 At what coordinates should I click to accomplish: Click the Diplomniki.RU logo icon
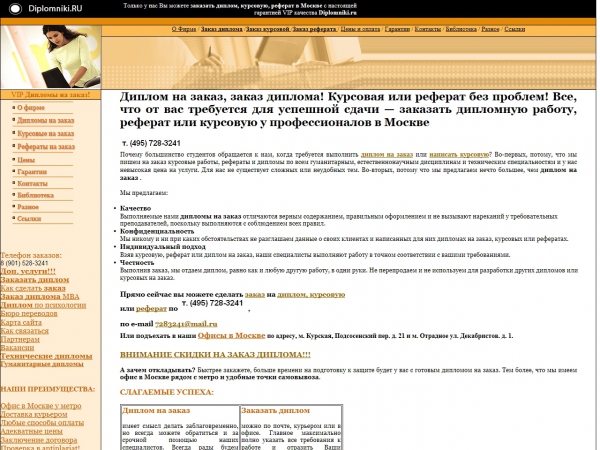pyautogui.click(x=15, y=9)
